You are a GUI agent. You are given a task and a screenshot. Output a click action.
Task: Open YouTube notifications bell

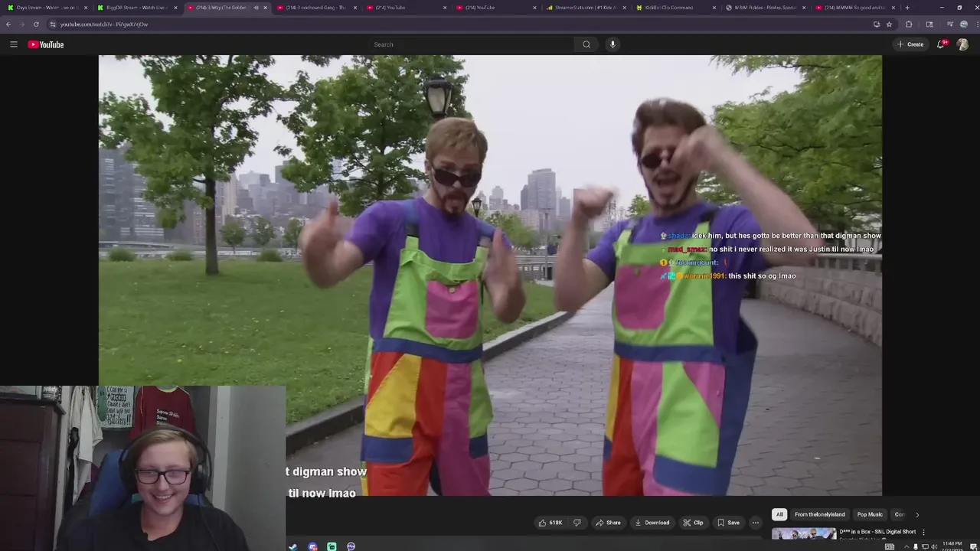[942, 44]
